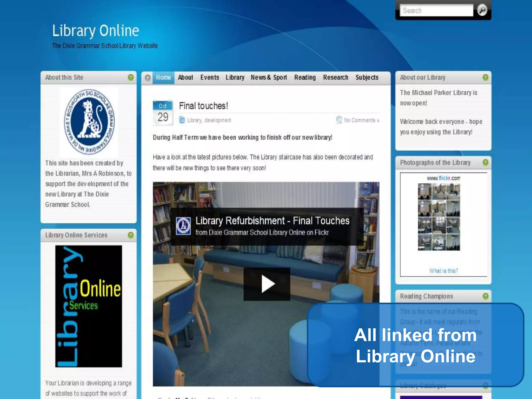This screenshot has width=532, height=399.
Task: Click the Library Online Services banner image
Action: 89,306
